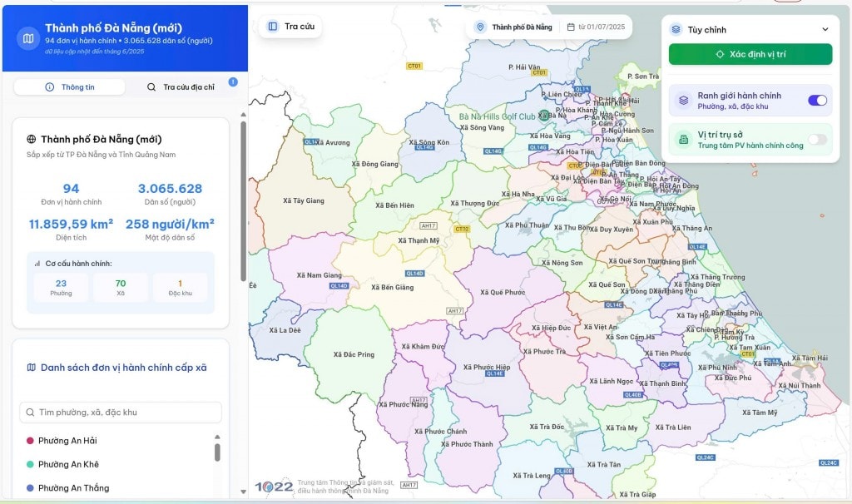Open the Thành phố Đà Nẵng location selector
Screen dimensions: 852x504
click(x=513, y=27)
